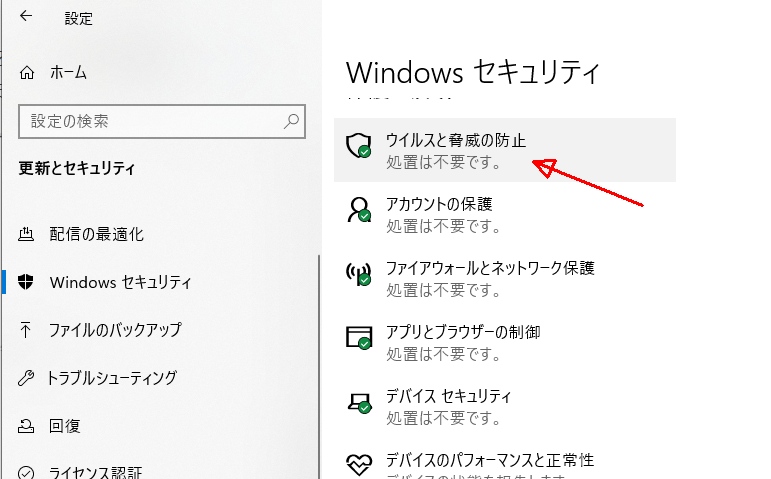
Task: Select the トラブルシューティング sidebar entry
Action: click(x=113, y=378)
